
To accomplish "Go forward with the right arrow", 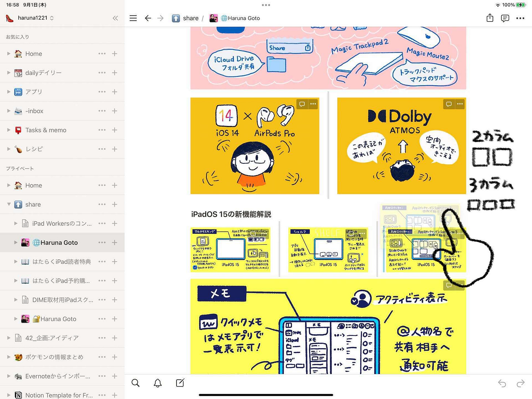I will pos(160,18).
